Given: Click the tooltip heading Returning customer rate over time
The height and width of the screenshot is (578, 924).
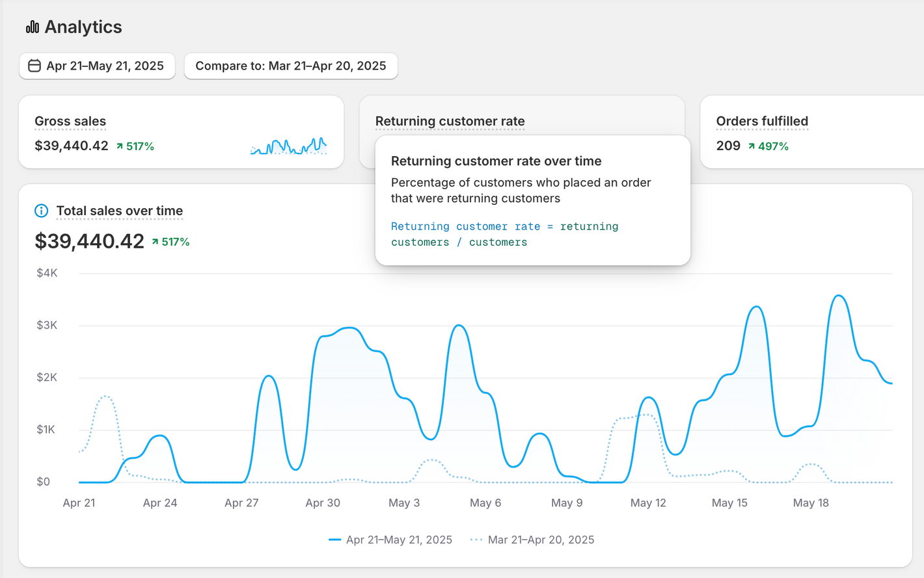Looking at the screenshot, I should coord(496,161).
